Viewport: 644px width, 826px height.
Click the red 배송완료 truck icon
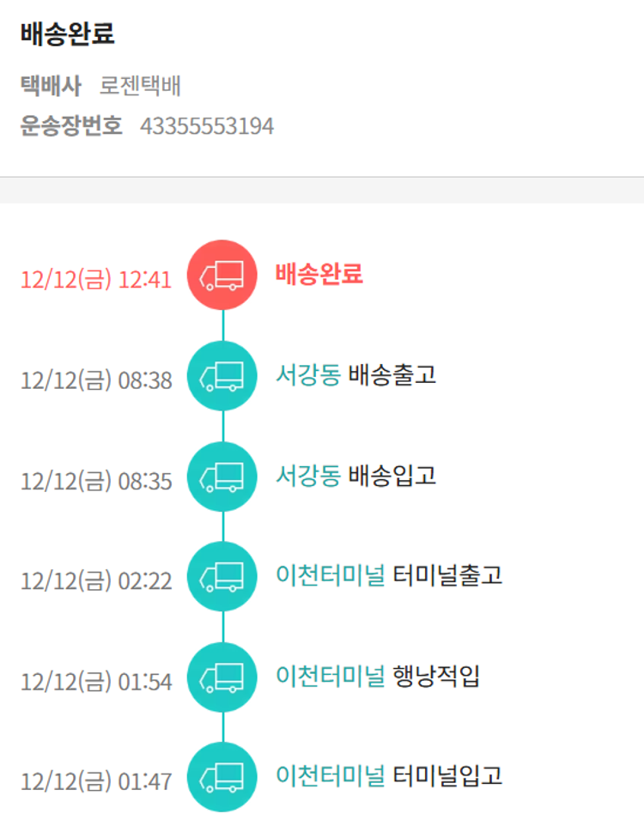click(x=222, y=275)
